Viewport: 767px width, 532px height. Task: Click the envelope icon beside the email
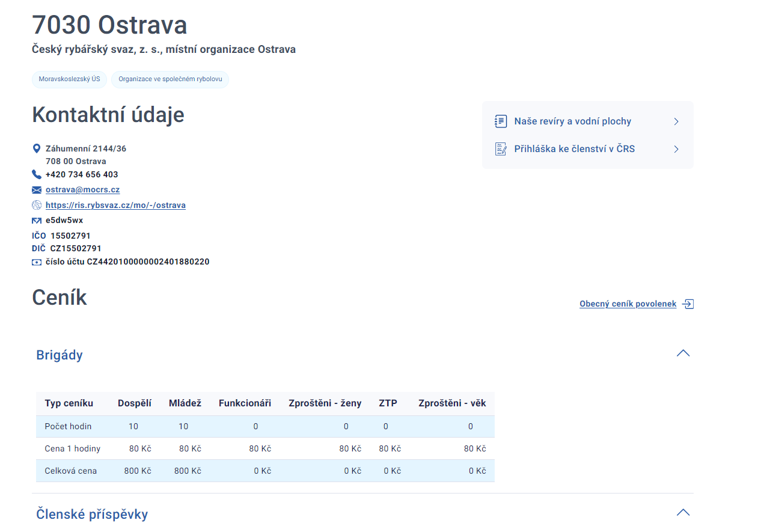coord(37,190)
